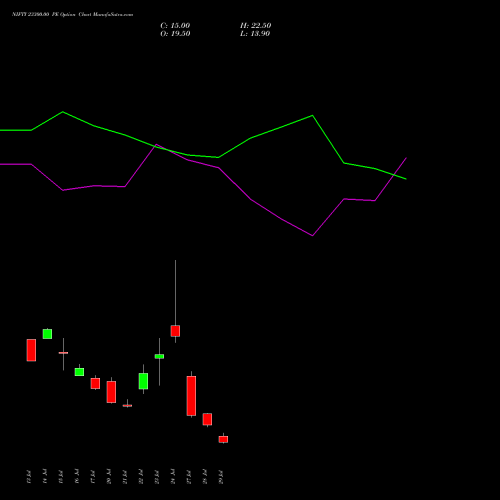Select the 22 Jul date label
The width and height of the screenshot is (500, 500).
[140, 477]
